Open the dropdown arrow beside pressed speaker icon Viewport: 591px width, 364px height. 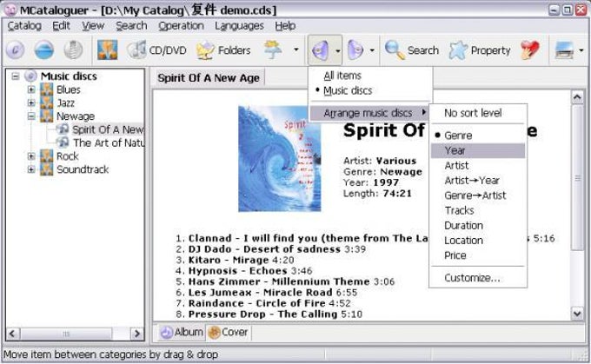(337, 50)
